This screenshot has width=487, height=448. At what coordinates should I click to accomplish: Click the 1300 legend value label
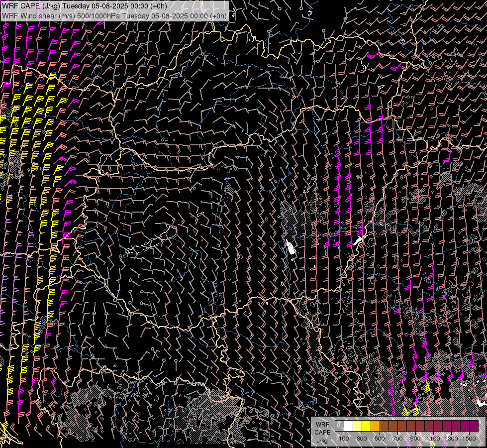[451, 439]
